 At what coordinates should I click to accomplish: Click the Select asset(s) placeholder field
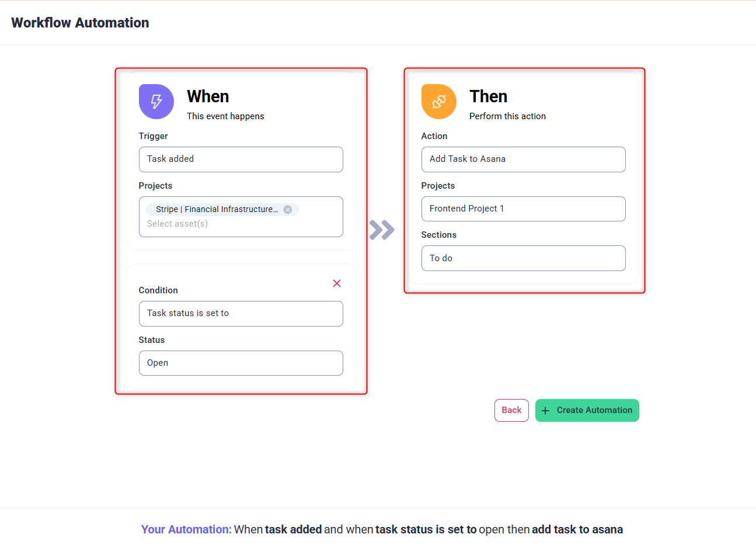[x=177, y=224]
